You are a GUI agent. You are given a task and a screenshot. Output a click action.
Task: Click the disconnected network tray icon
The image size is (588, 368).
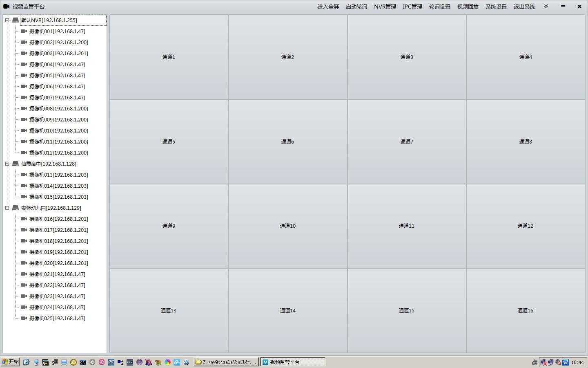(x=543, y=362)
